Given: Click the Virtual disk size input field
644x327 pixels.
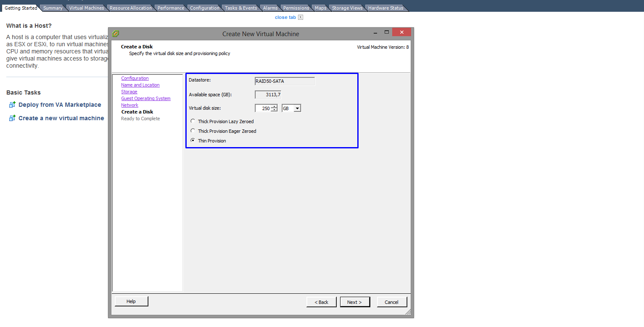Looking at the screenshot, I should [263, 108].
